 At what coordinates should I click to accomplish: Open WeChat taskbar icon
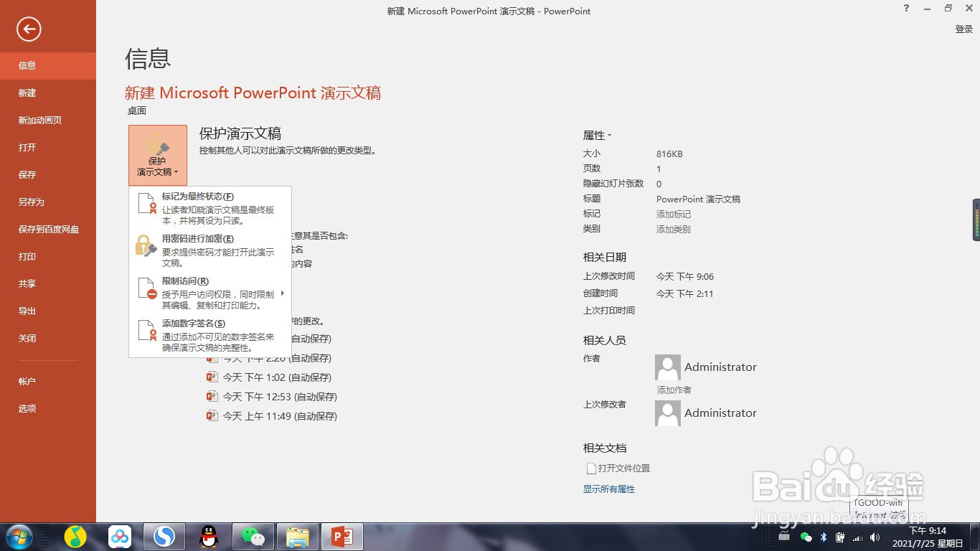pos(253,537)
